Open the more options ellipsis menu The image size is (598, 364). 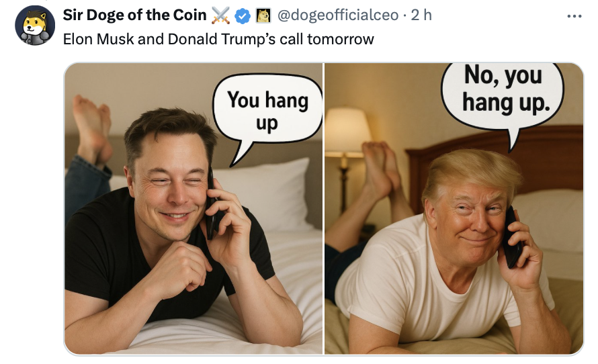coord(574,16)
